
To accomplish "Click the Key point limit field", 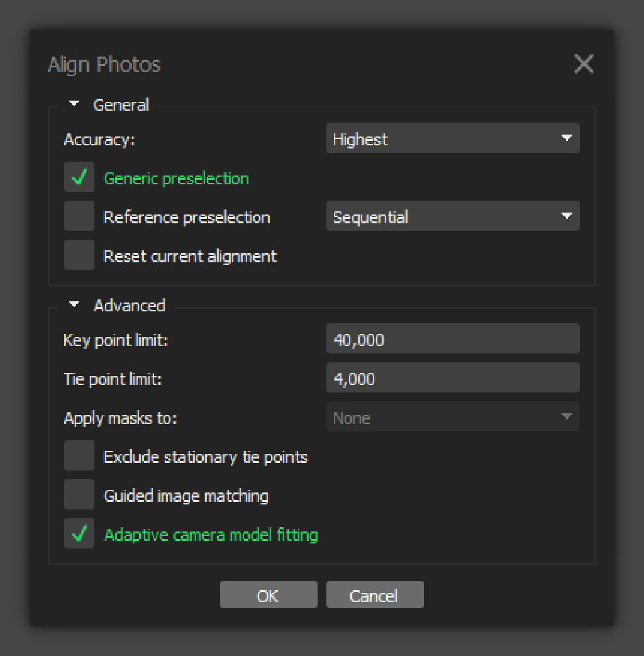I will [453, 340].
